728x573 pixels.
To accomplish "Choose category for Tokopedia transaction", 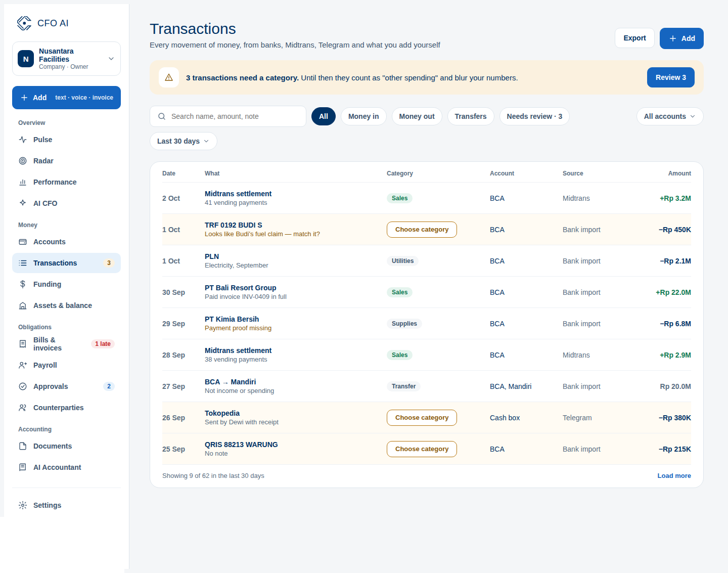I will 422,418.
